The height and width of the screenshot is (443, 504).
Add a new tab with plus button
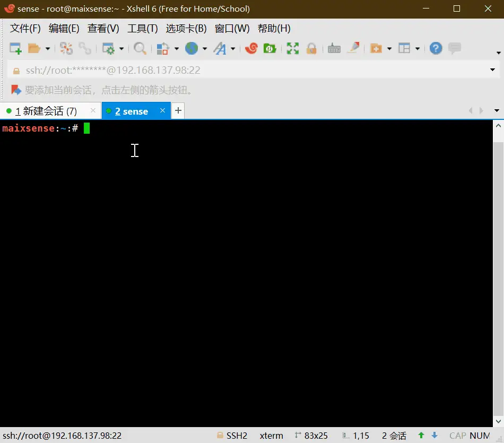[178, 110]
